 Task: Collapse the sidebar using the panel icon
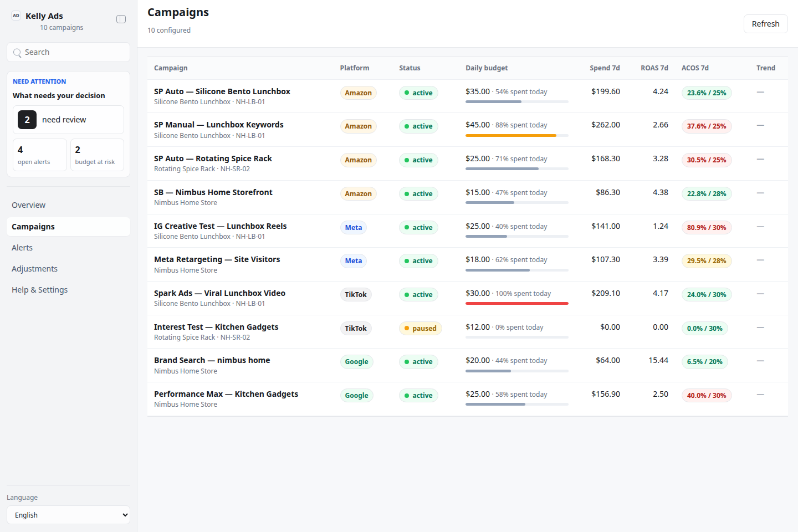121,19
